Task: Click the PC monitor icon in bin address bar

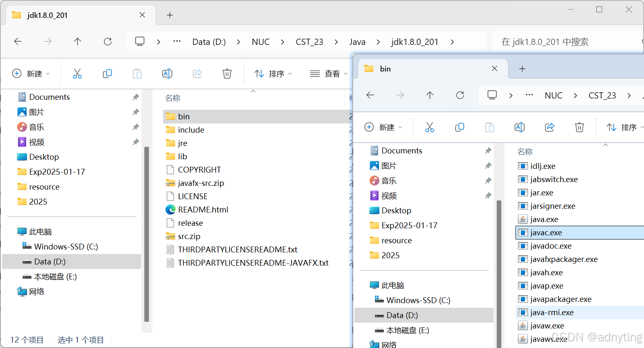Action: coord(492,95)
